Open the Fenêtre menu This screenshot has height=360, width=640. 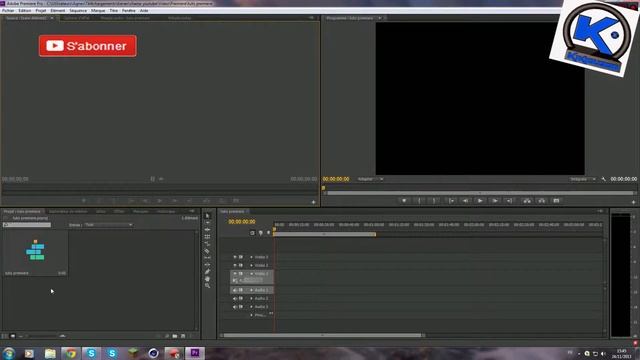click(129, 11)
